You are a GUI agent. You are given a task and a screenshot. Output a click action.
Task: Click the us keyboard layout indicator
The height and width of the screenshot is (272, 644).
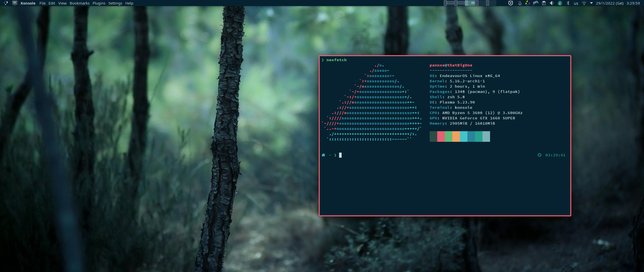576,3
